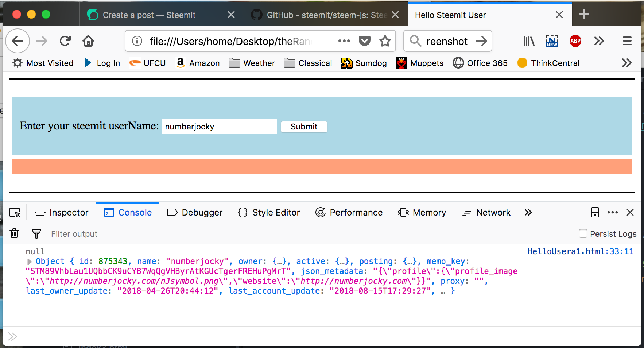The image size is (644, 348).
Task: Reload the current page
Action: (65, 41)
